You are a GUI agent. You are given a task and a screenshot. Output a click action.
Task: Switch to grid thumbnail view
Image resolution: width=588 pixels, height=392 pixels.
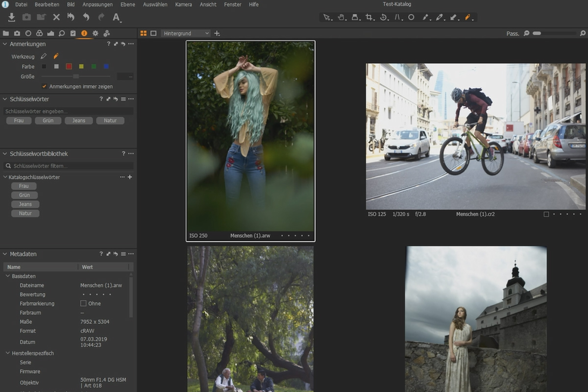coord(144,33)
